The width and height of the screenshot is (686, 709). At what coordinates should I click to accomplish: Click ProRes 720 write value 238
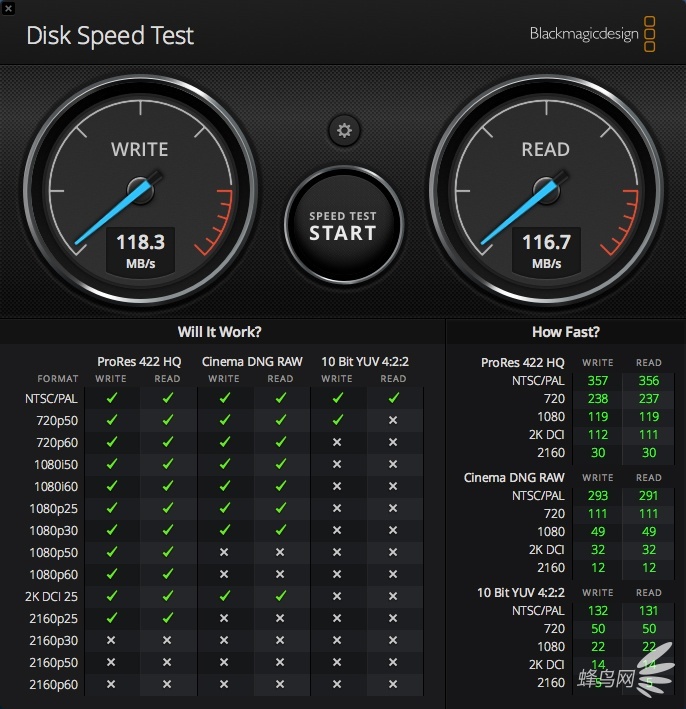598,399
